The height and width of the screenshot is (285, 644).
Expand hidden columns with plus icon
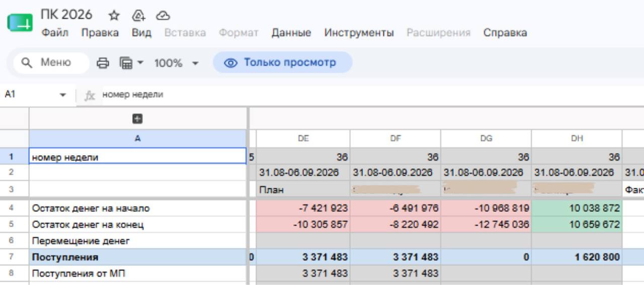(x=137, y=119)
